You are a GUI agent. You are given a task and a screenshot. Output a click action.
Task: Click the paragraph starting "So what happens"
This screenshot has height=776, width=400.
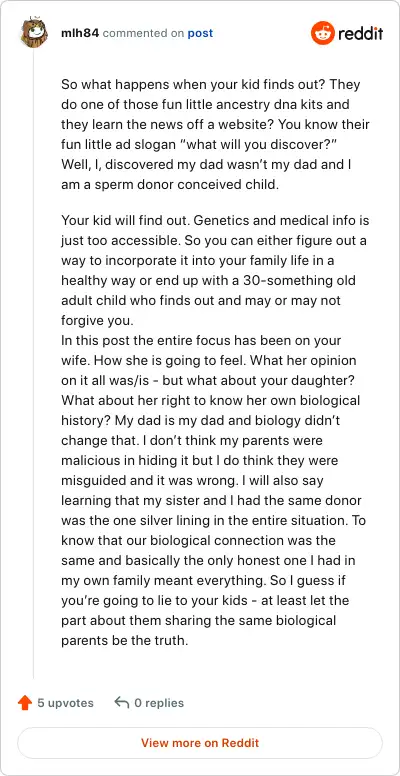(215, 134)
